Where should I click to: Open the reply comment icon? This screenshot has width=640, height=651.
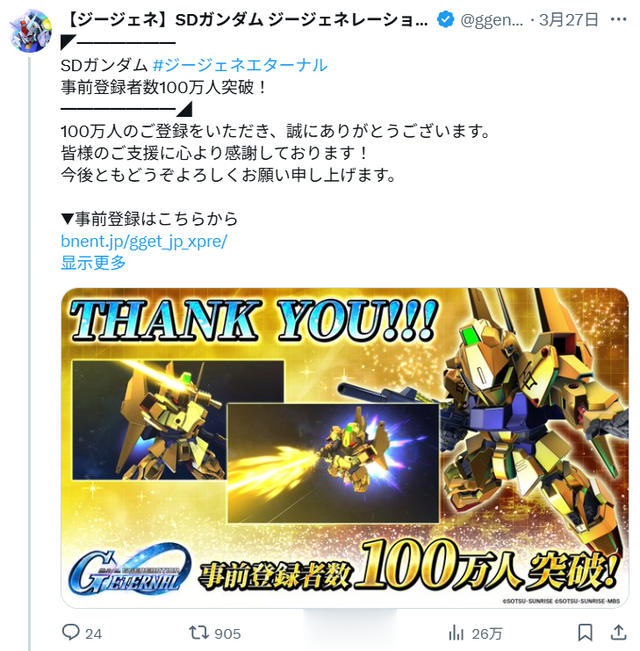71,632
